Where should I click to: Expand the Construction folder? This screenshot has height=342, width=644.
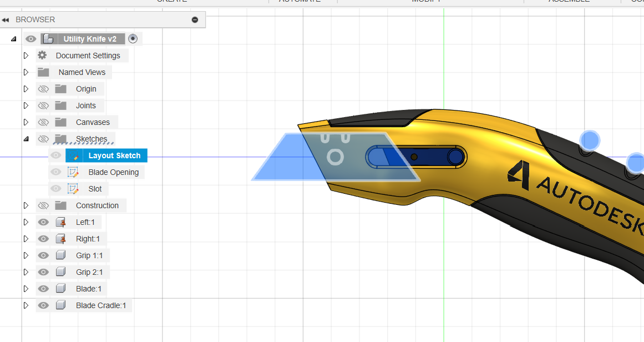pos(26,205)
